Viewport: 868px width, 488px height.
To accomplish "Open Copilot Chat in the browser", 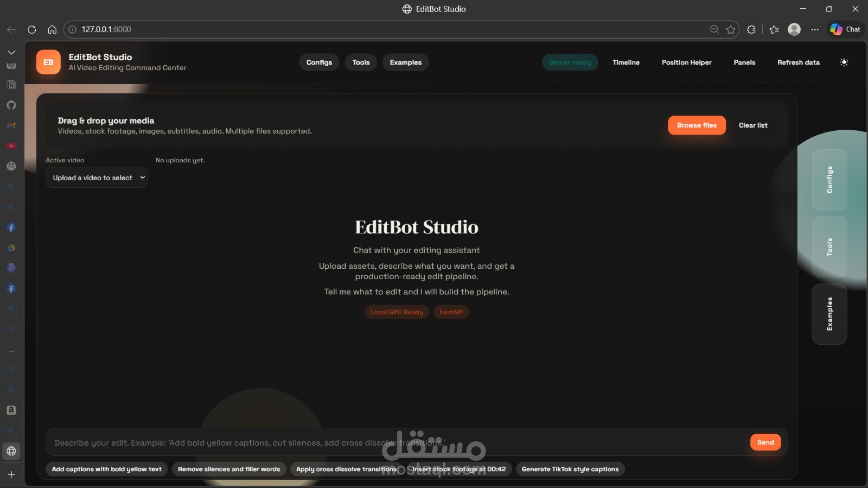I will click(x=845, y=29).
